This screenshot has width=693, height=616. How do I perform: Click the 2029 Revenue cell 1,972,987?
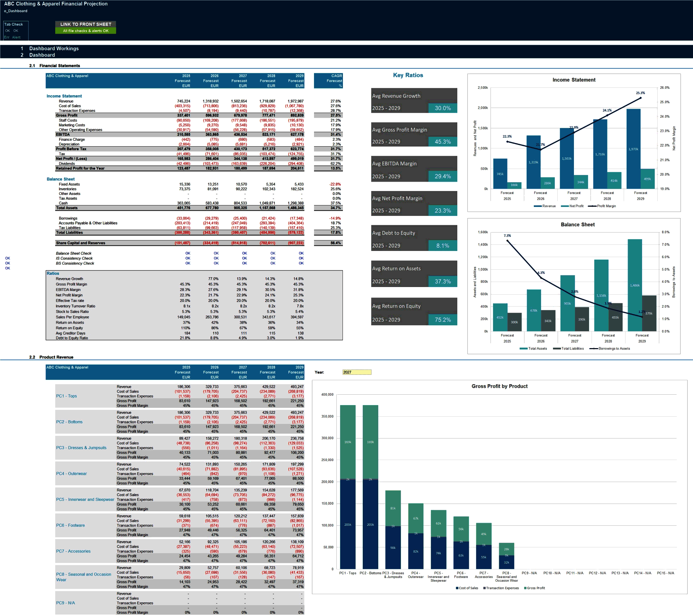[x=295, y=101]
